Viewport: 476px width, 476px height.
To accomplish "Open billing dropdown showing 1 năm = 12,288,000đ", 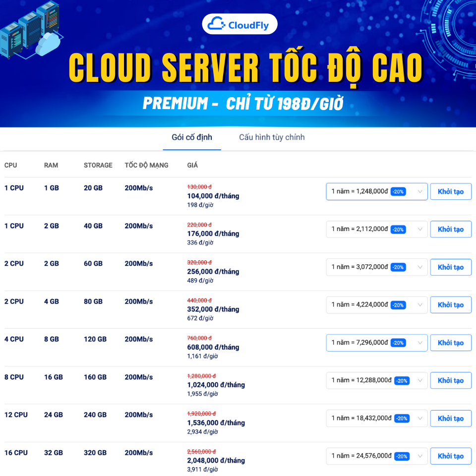I will point(377,380).
